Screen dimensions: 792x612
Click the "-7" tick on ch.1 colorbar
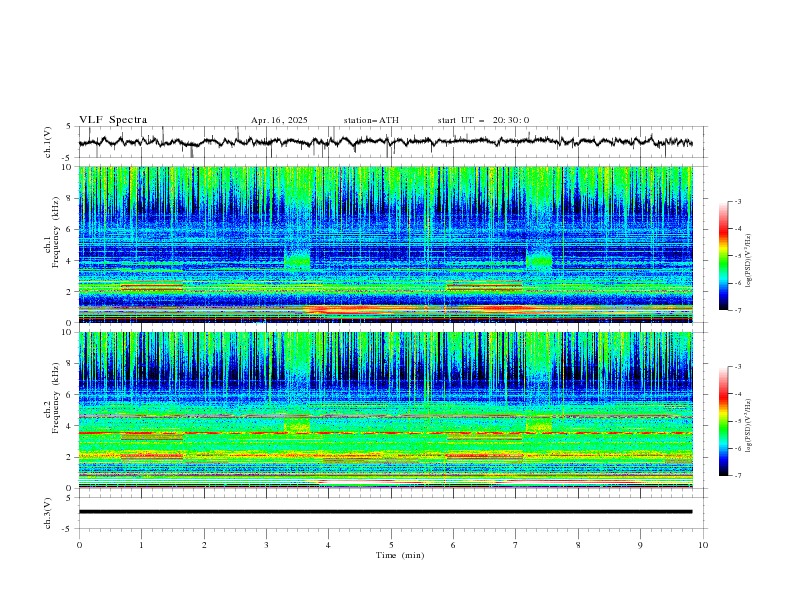click(x=738, y=310)
